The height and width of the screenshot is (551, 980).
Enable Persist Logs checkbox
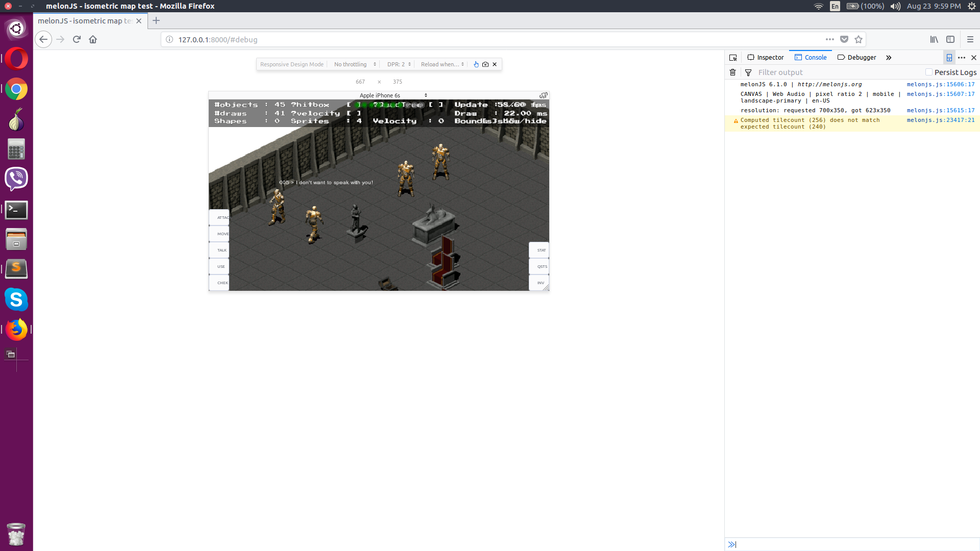(x=929, y=72)
